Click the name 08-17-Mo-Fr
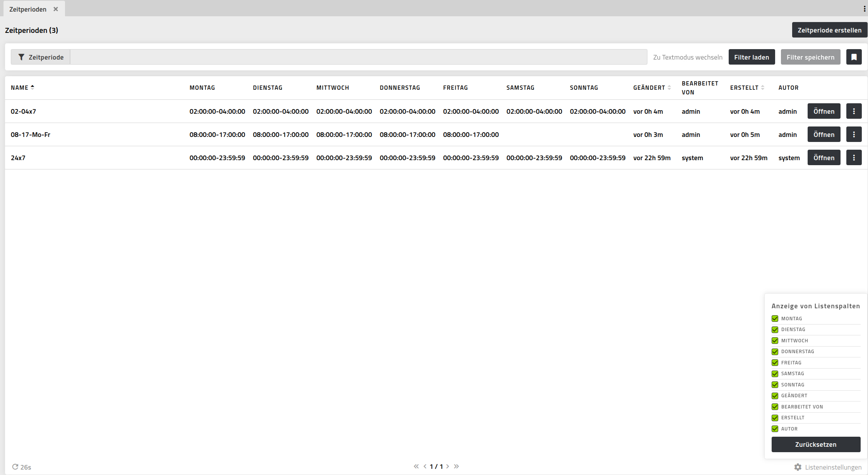 [31, 135]
